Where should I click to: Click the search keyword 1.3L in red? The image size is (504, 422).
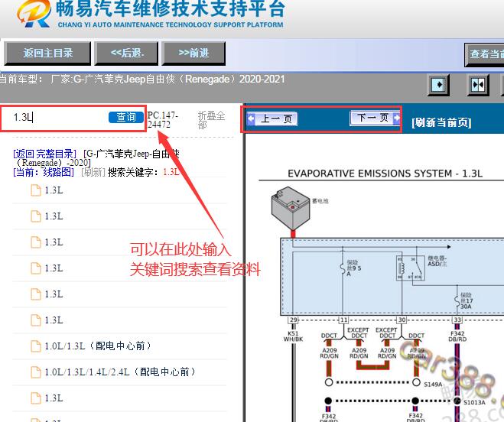point(171,171)
